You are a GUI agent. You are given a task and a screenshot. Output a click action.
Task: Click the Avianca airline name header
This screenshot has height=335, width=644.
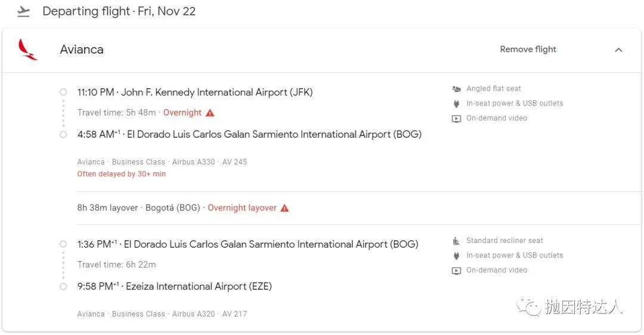[82, 49]
